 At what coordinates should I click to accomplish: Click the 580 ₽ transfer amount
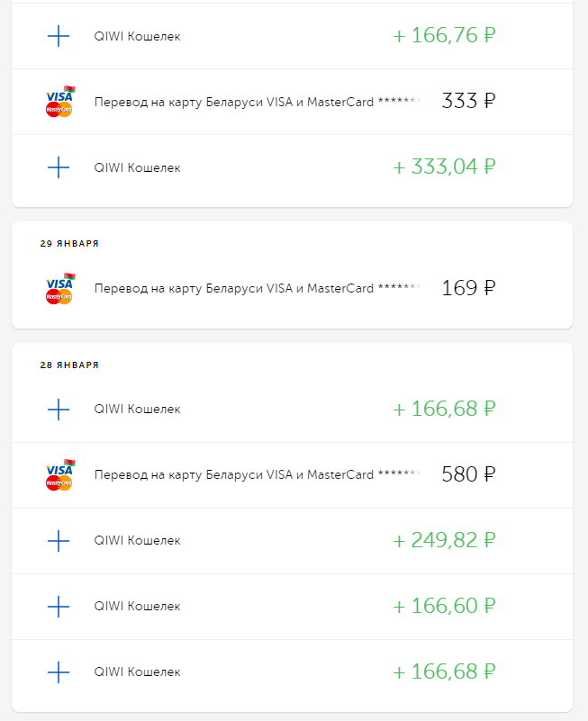click(x=468, y=474)
